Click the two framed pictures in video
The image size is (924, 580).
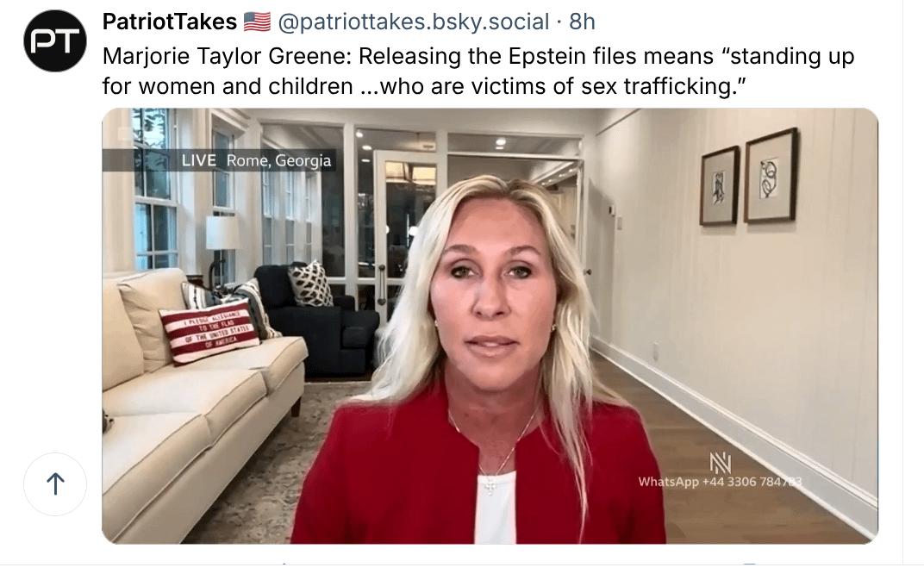749,177
